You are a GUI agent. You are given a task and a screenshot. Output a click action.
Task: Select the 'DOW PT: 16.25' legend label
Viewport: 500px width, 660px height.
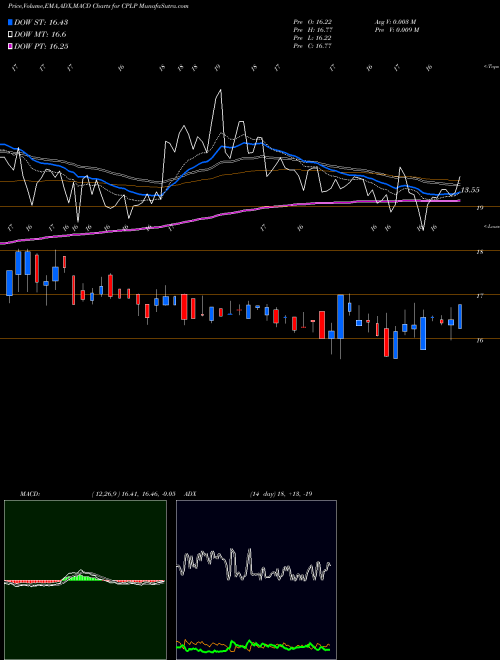[x=41, y=47]
